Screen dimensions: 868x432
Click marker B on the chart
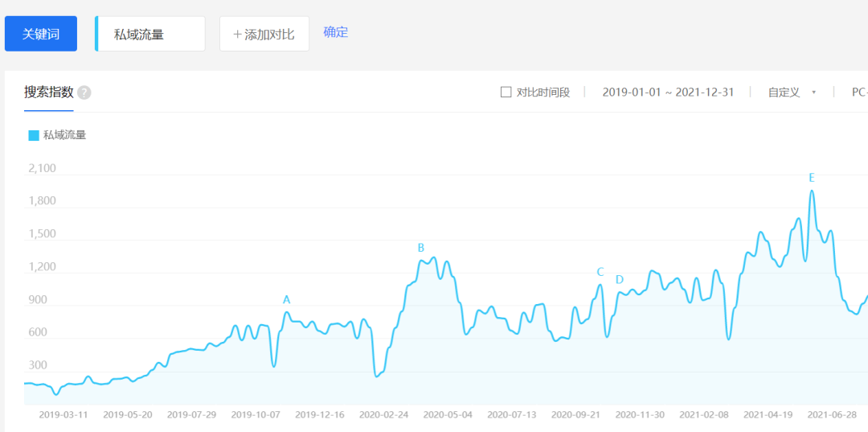420,248
